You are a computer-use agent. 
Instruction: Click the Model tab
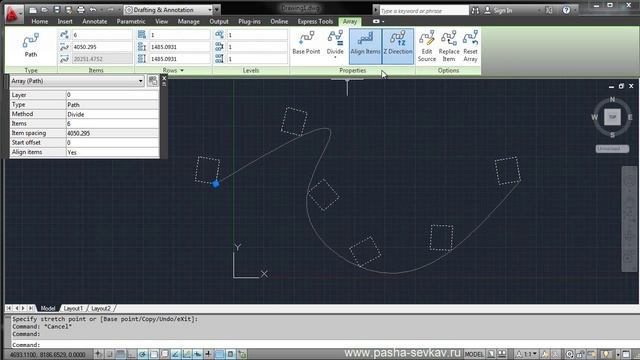pyautogui.click(x=48, y=308)
